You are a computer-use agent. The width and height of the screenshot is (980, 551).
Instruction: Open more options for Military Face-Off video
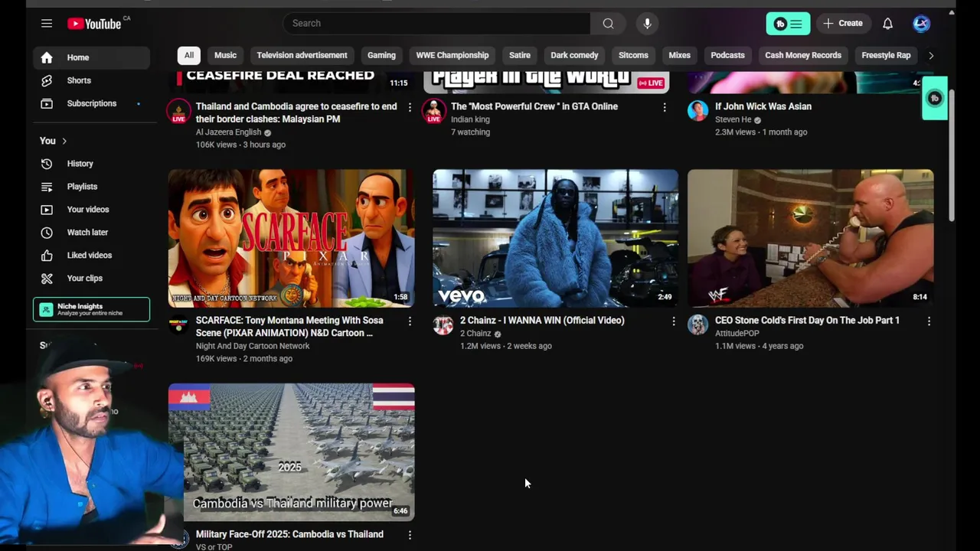click(x=410, y=536)
